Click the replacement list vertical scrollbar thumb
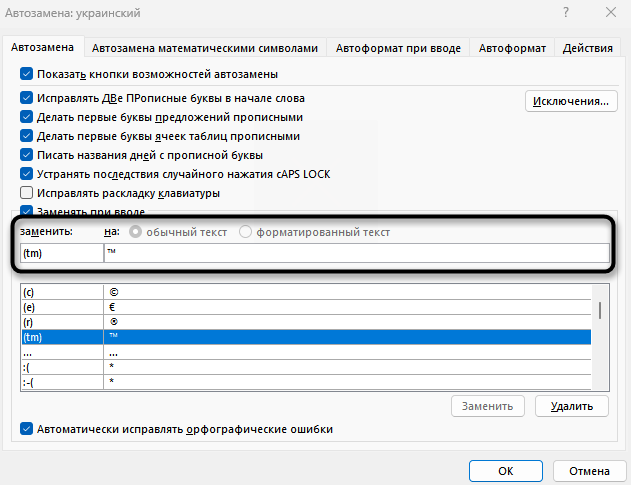The height and width of the screenshot is (485, 631). (x=600, y=310)
